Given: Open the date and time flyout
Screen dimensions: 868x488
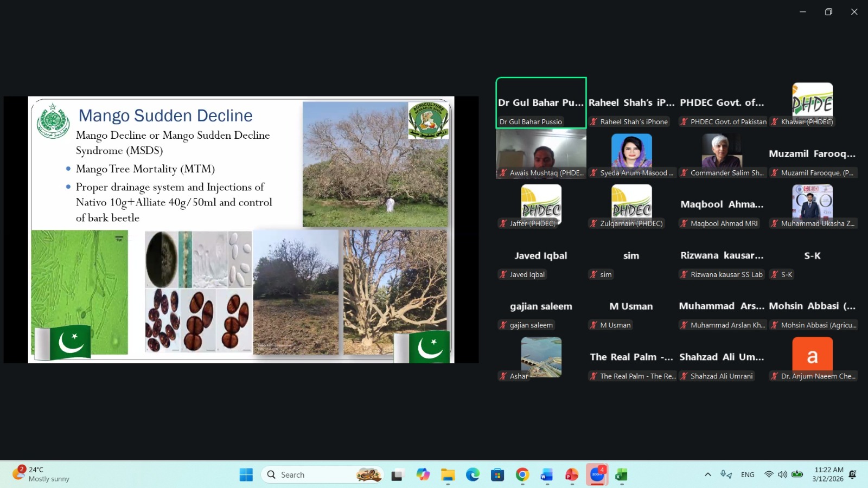Looking at the screenshot, I should point(828,474).
